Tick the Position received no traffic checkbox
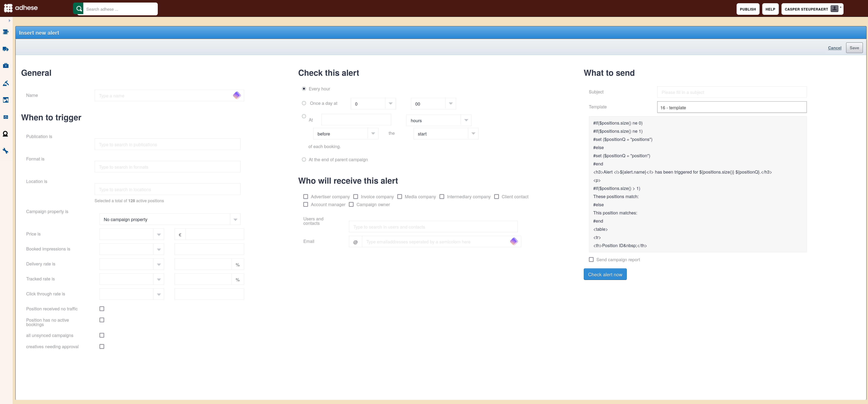 coord(102,309)
